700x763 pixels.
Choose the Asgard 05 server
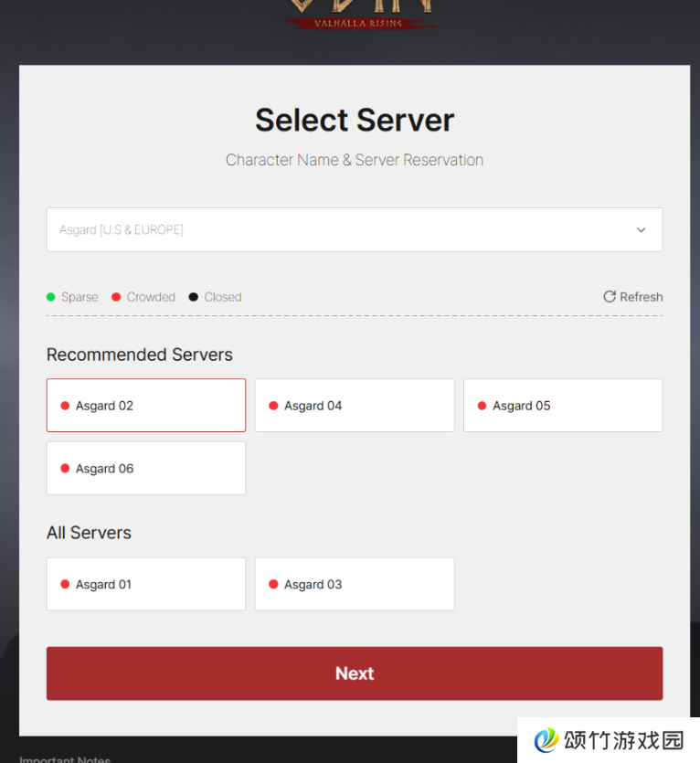point(563,406)
